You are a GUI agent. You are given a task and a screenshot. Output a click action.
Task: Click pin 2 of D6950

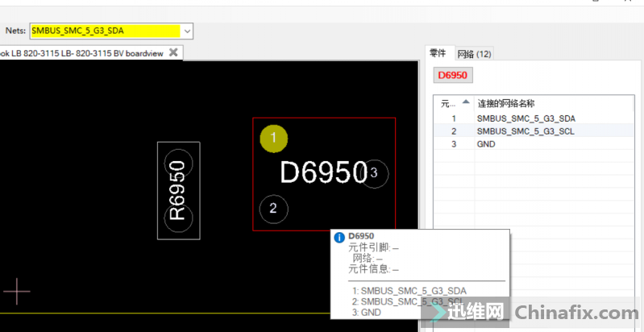(273, 209)
